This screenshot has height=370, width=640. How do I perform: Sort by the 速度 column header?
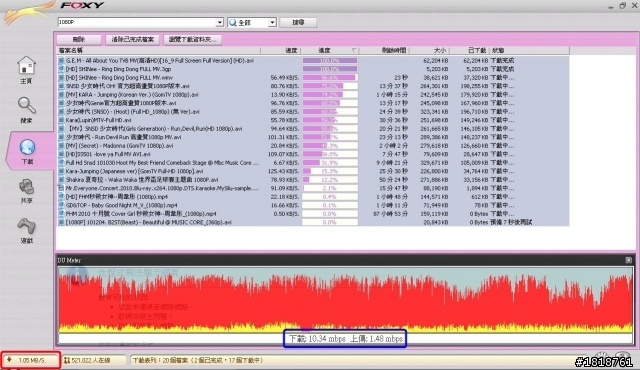point(281,51)
